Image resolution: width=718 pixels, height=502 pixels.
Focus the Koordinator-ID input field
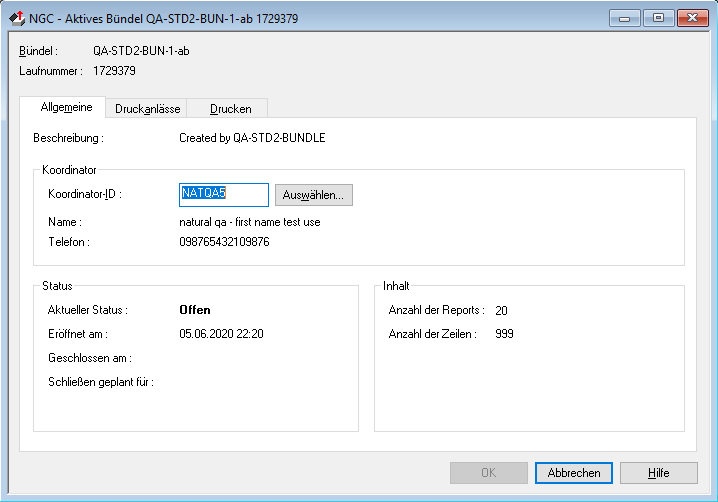223,194
